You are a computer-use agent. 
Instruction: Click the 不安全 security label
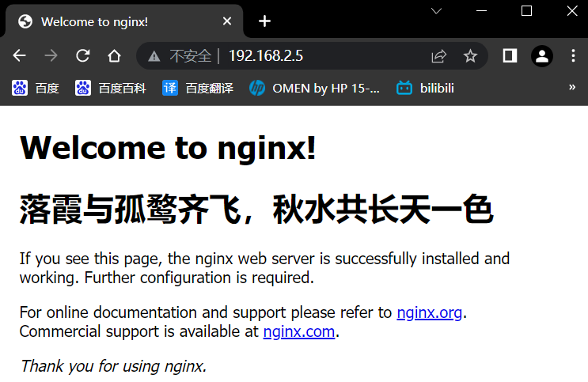click(191, 56)
